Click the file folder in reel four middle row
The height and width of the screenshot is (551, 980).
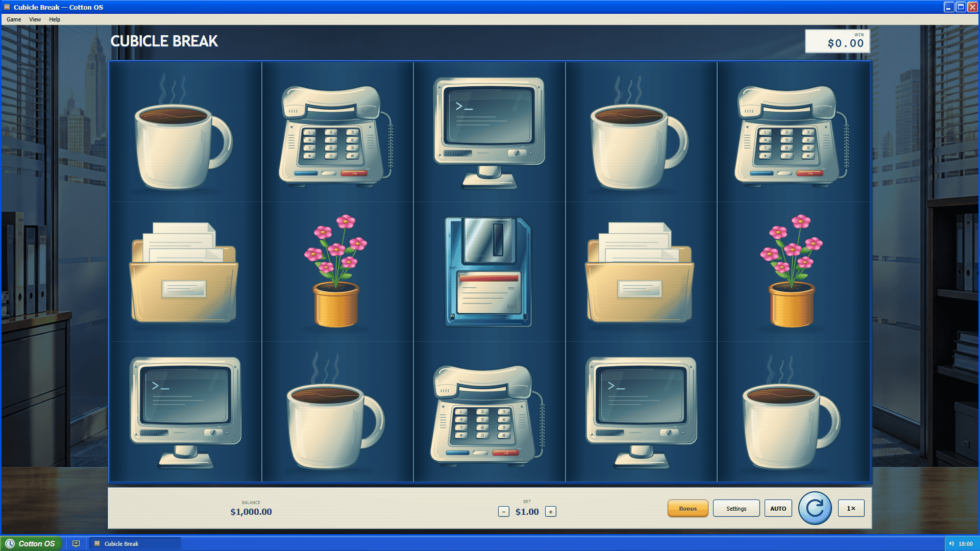(x=640, y=272)
